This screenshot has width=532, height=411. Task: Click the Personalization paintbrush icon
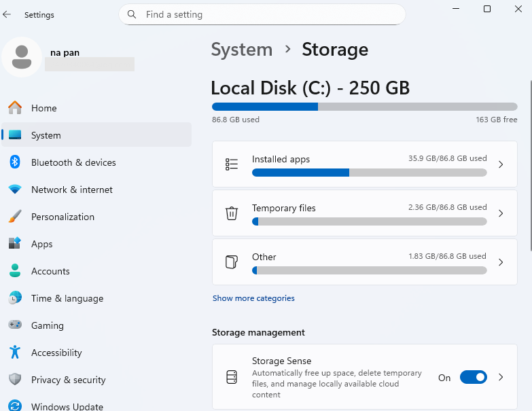15,217
